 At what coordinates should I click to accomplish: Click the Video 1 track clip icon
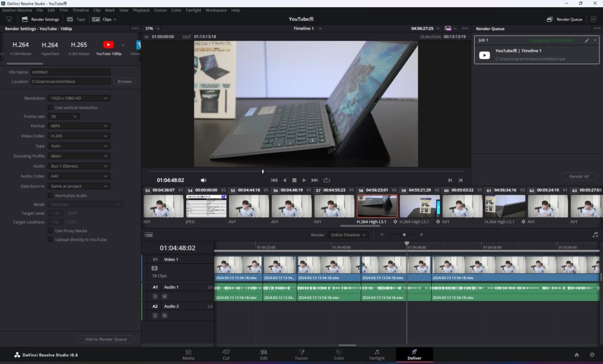(155, 268)
